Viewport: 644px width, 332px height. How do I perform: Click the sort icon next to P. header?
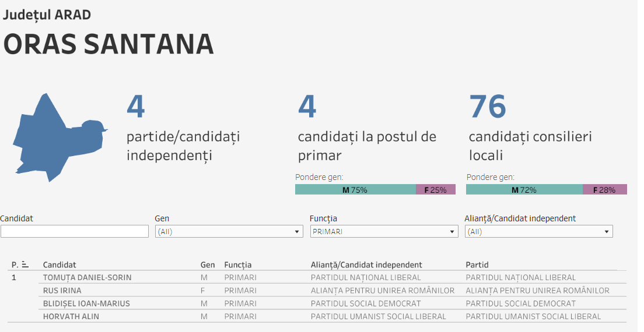[25, 265]
